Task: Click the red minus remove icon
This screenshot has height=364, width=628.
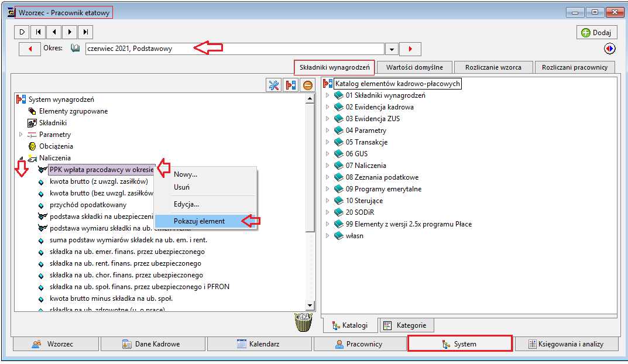Action: [308, 85]
